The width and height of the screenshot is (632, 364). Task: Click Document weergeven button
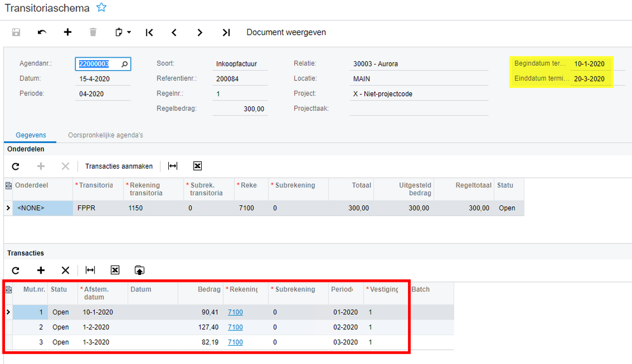point(286,32)
